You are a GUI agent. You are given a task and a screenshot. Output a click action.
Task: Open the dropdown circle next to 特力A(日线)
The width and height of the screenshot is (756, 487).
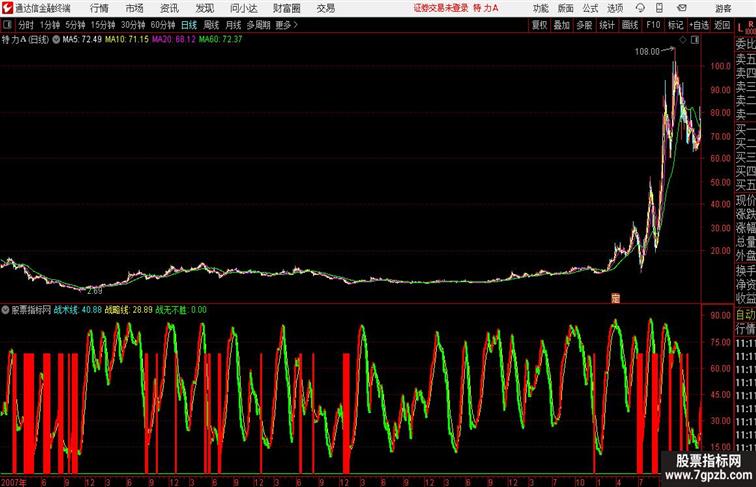[x=56, y=40]
